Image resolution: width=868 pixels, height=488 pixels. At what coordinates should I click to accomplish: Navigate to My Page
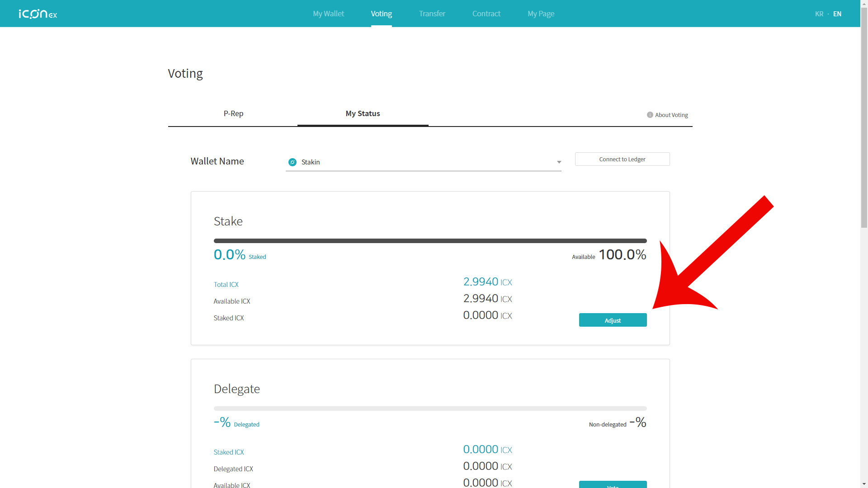[x=541, y=14]
